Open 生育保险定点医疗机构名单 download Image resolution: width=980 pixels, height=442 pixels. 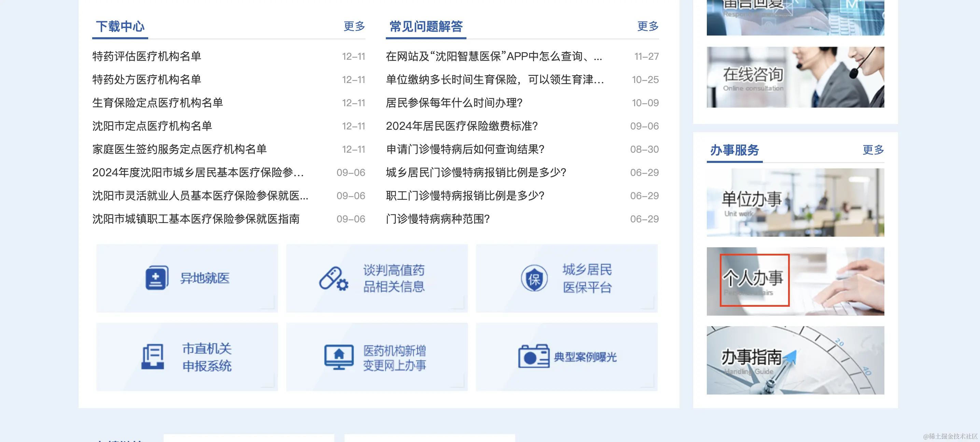pos(157,103)
